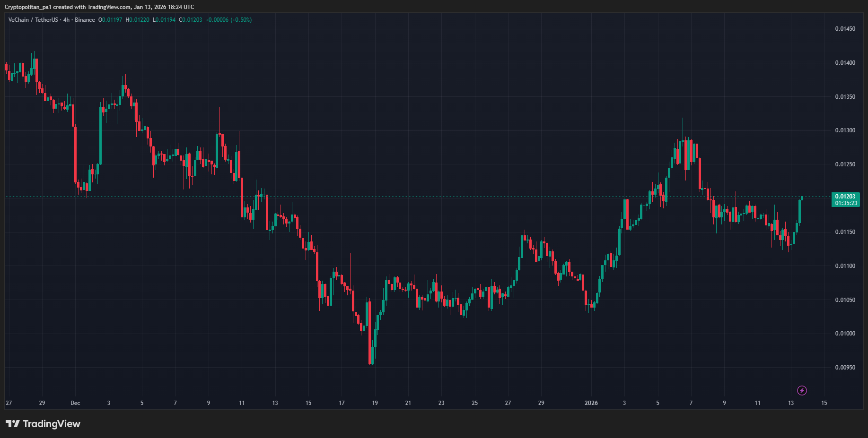Click the 15 date label on the axis
The image size is (868, 438).
click(x=824, y=403)
